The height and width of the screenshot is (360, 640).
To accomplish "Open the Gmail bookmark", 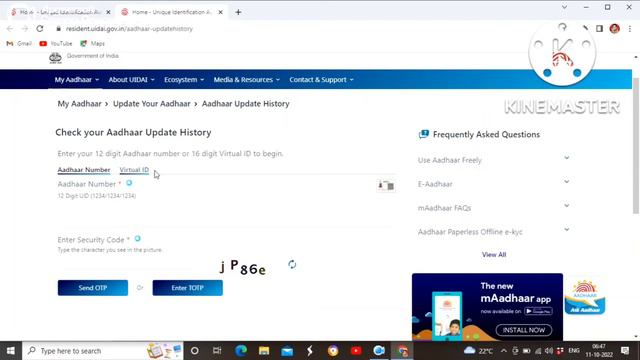I will [19, 43].
